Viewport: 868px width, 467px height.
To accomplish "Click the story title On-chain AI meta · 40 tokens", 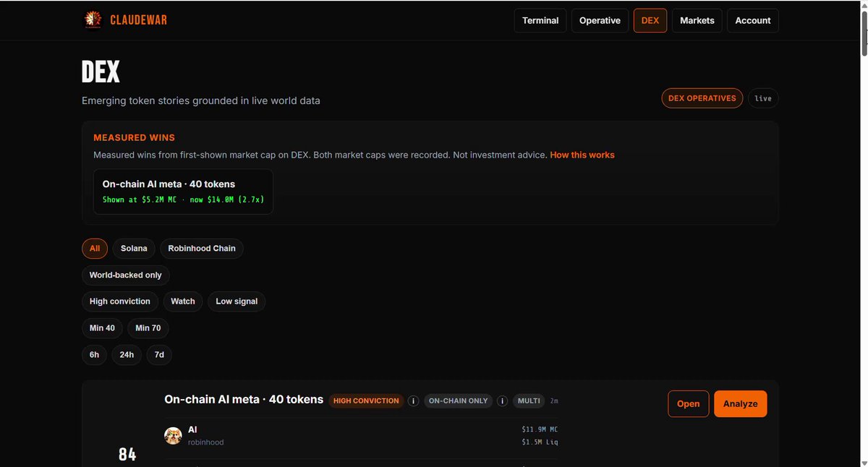I will 244,399.
